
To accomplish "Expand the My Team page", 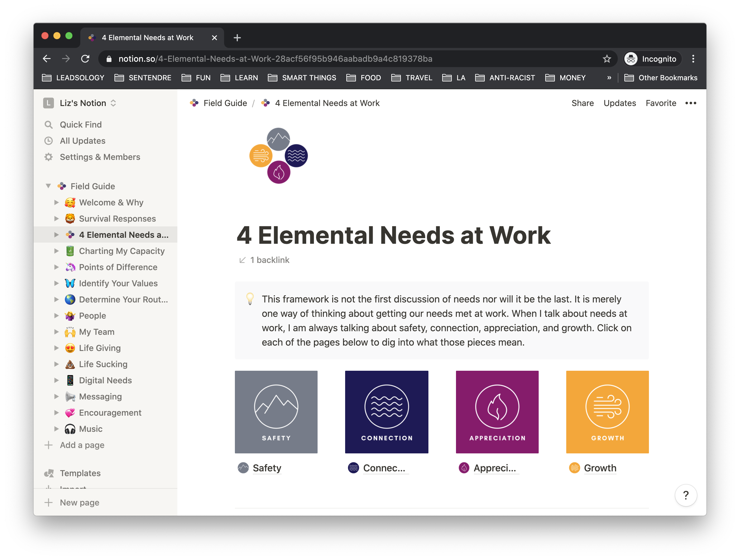I will (x=56, y=332).
